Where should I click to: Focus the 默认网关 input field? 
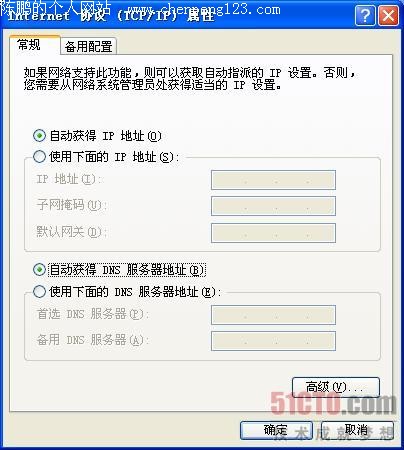pyautogui.click(x=273, y=233)
